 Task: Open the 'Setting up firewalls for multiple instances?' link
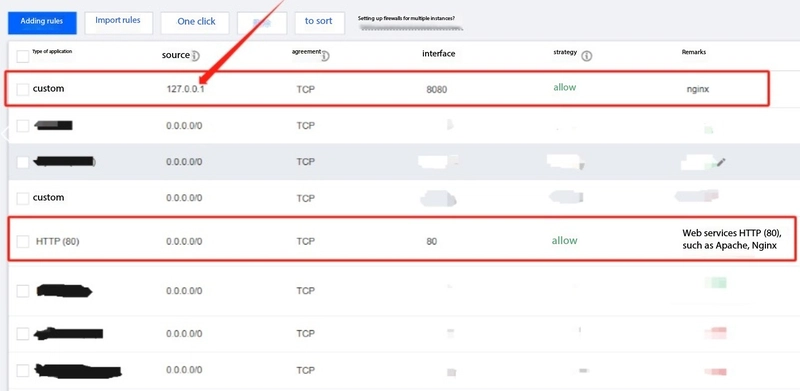(407, 18)
